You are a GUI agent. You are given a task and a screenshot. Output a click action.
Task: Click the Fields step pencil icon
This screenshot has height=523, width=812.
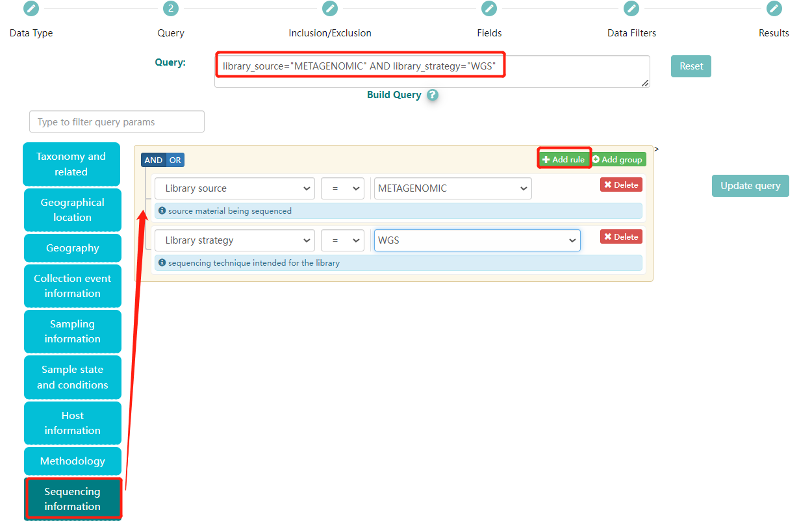tap(489, 8)
